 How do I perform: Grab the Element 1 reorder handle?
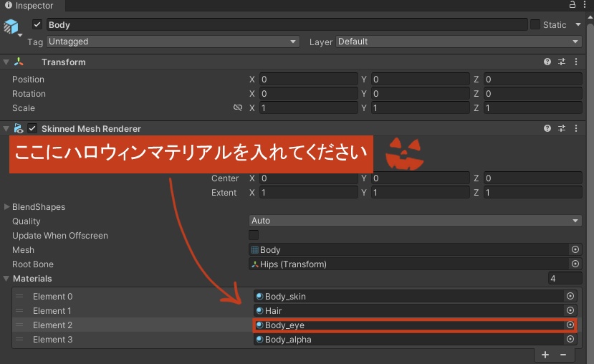(x=19, y=310)
